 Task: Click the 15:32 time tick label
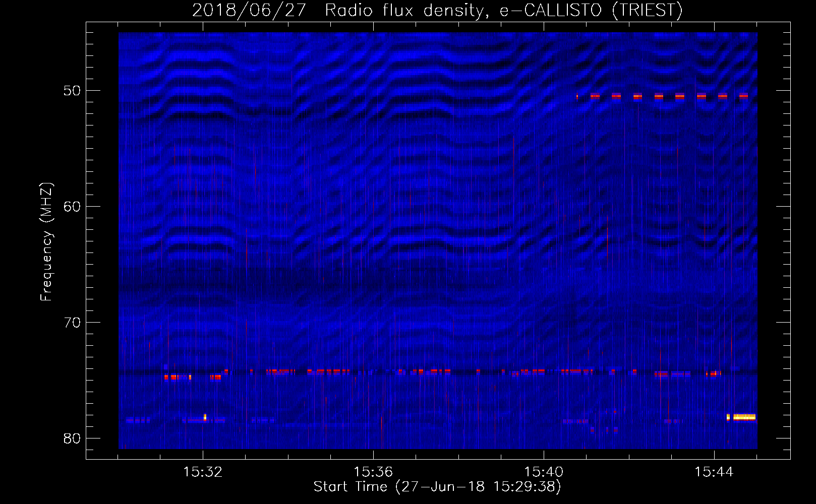point(203,472)
